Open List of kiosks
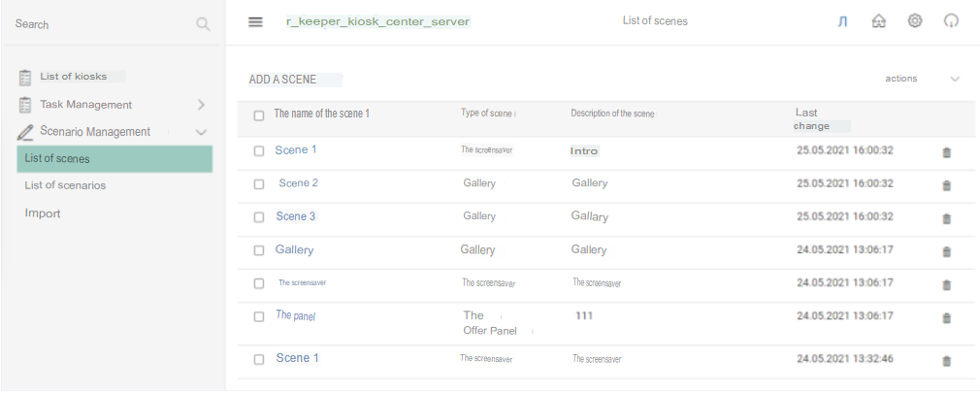Screen dimensions: 980x394 point(73,77)
